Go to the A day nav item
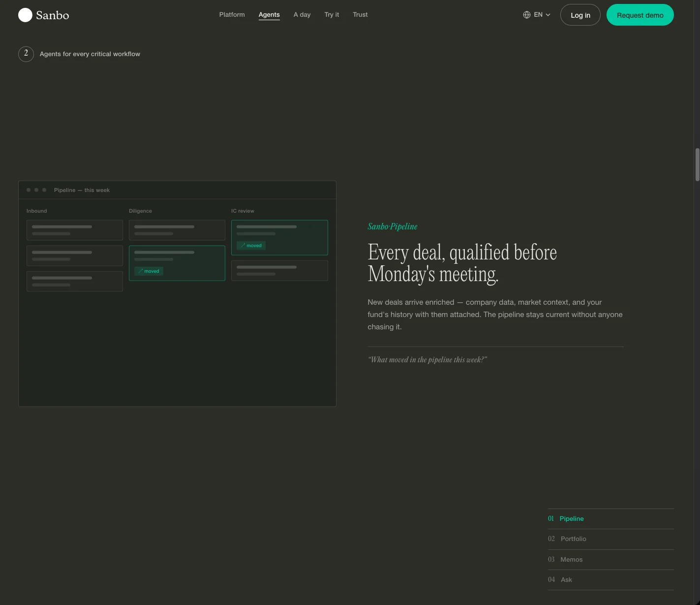 click(302, 15)
